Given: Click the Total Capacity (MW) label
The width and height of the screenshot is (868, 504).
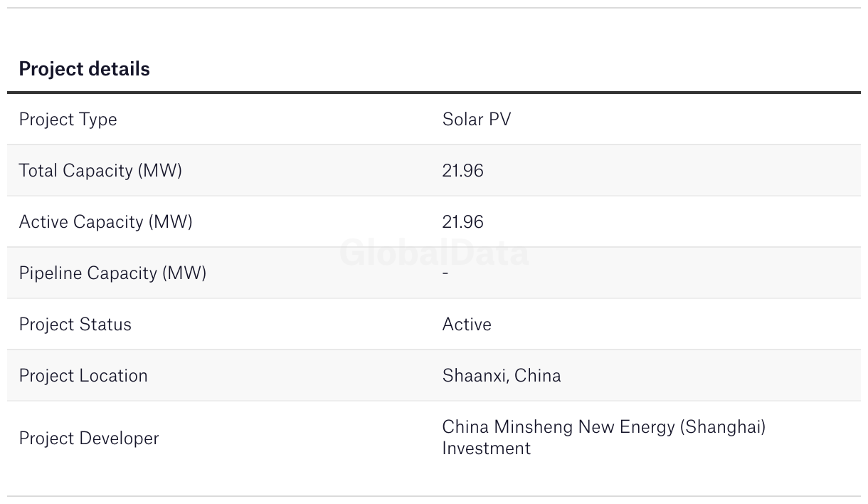Looking at the screenshot, I should click(100, 171).
